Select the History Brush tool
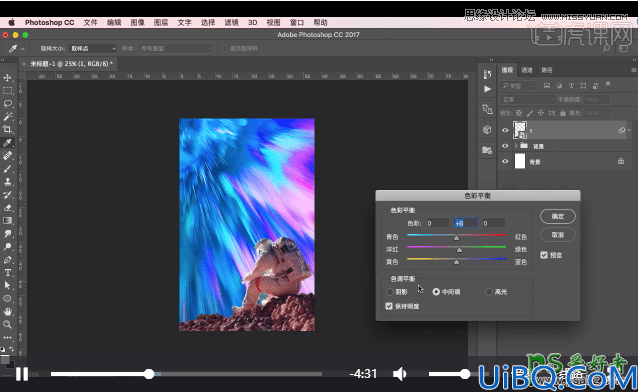 click(x=7, y=195)
